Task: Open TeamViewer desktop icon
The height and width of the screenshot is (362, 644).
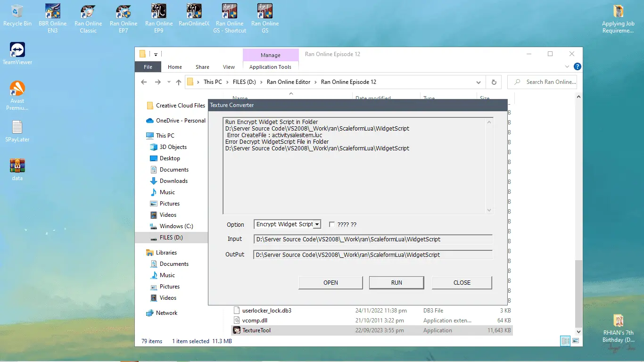Action: [x=17, y=53]
